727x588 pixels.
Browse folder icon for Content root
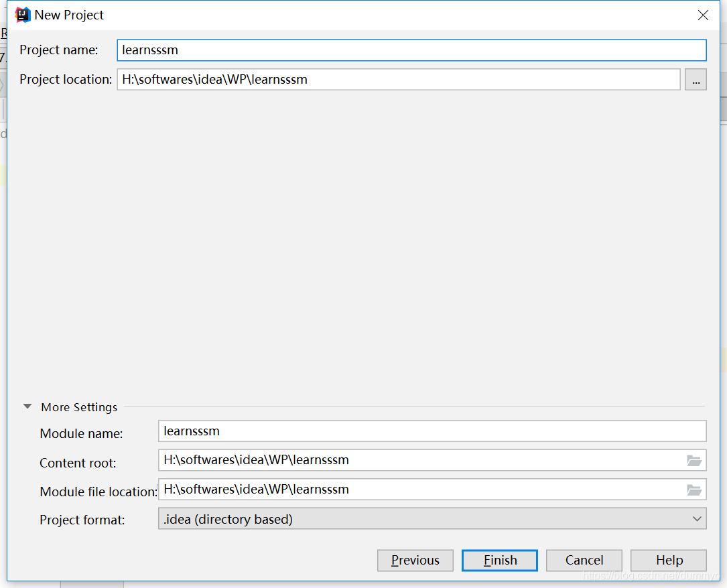tap(694, 461)
